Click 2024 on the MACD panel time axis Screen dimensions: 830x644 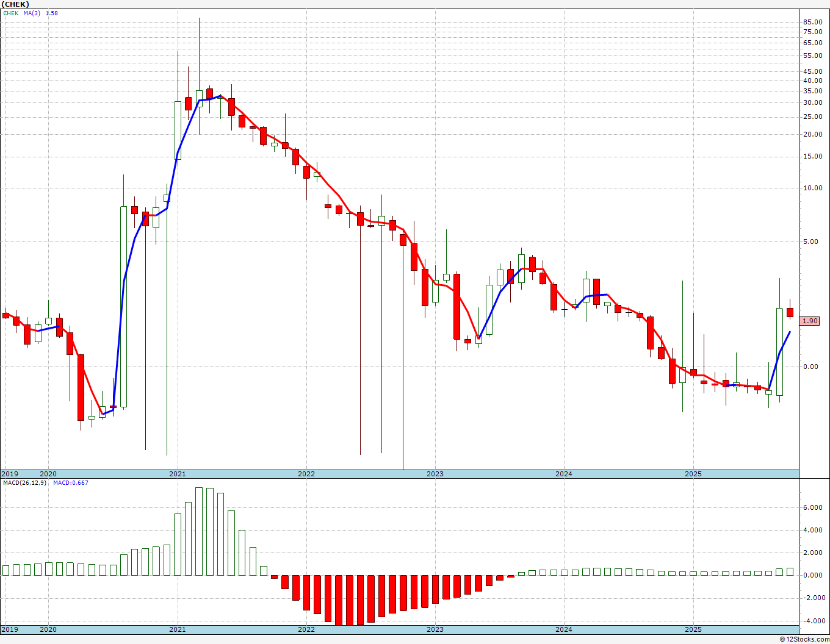click(563, 629)
